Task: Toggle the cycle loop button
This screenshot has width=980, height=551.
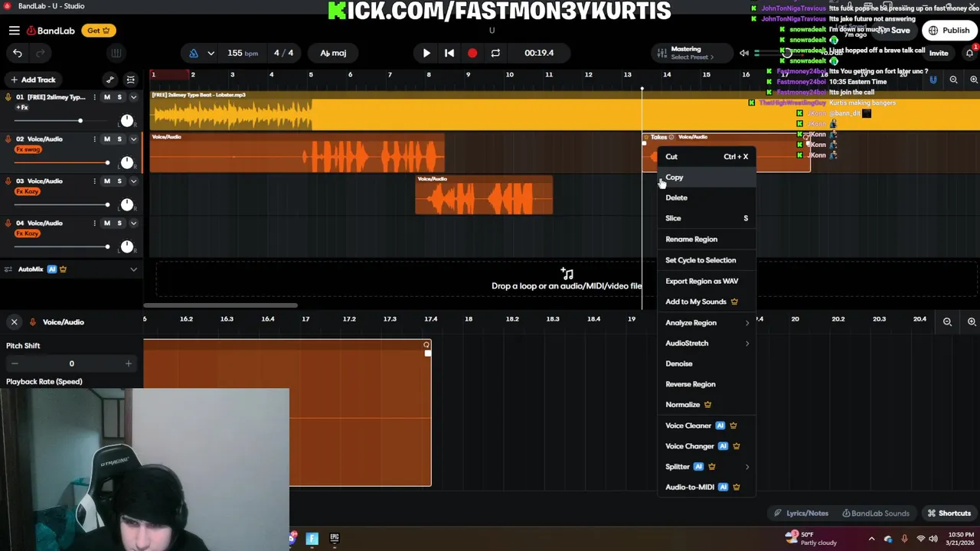Action: click(x=495, y=53)
